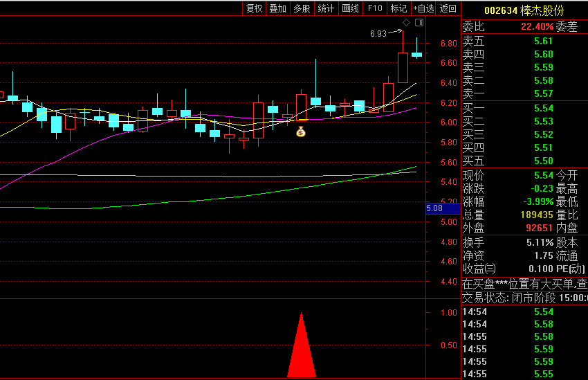Screen dimensions: 588x380
Task: Click 涨幅 value -3.99%
Action: pyautogui.click(x=538, y=201)
